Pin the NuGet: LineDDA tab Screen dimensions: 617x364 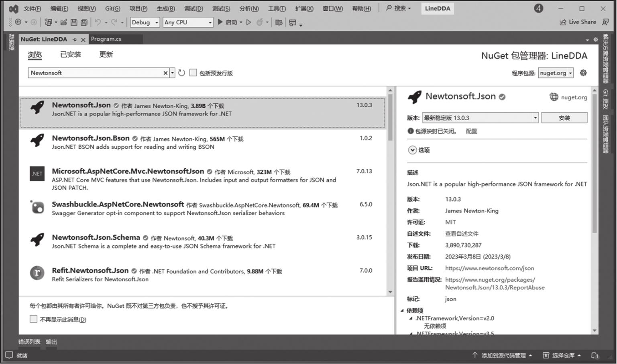point(75,39)
